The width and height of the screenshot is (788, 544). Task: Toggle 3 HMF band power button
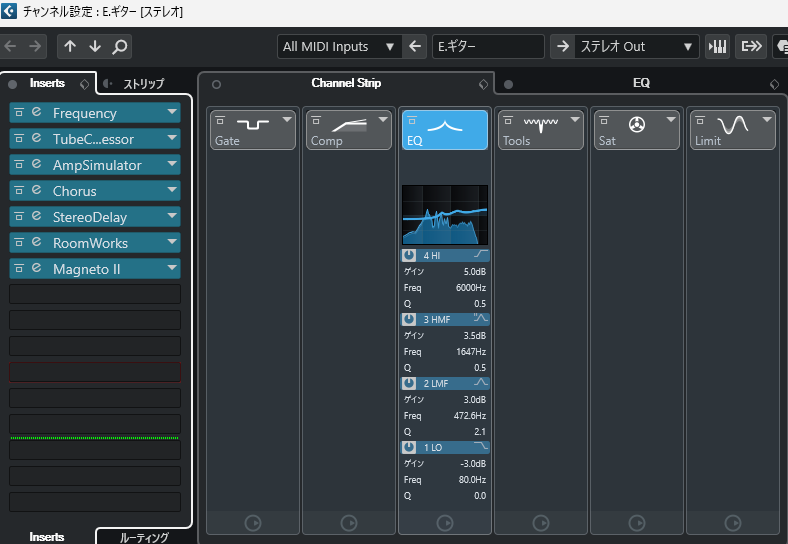409,319
